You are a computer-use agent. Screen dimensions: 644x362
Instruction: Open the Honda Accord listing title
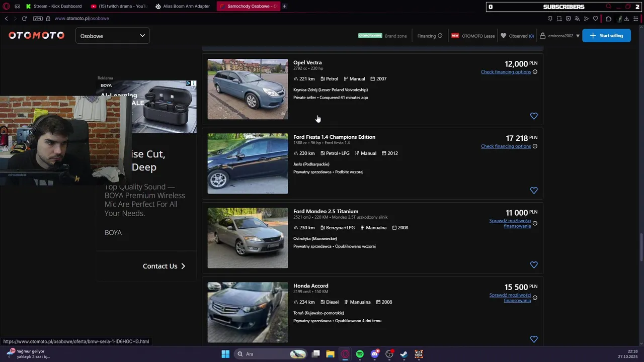coord(310,286)
